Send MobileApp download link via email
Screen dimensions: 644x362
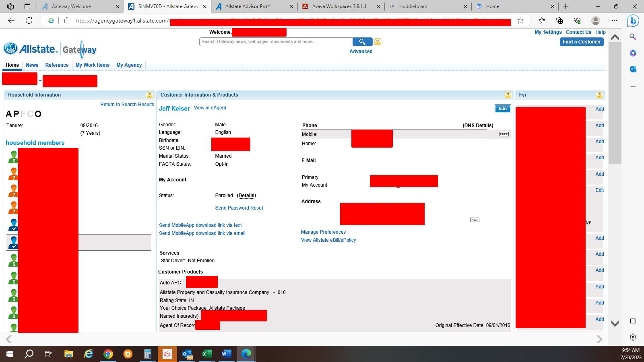(202, 233)
